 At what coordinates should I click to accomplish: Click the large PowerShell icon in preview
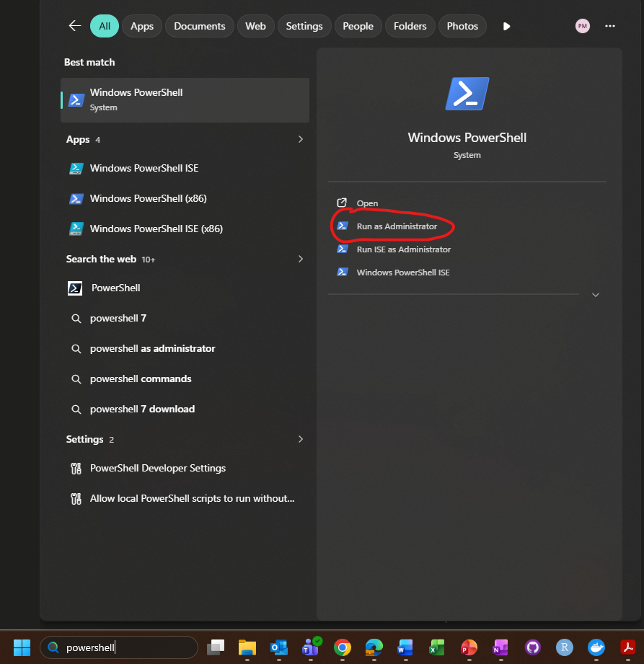pyautogui.click(x=467, y=94)
